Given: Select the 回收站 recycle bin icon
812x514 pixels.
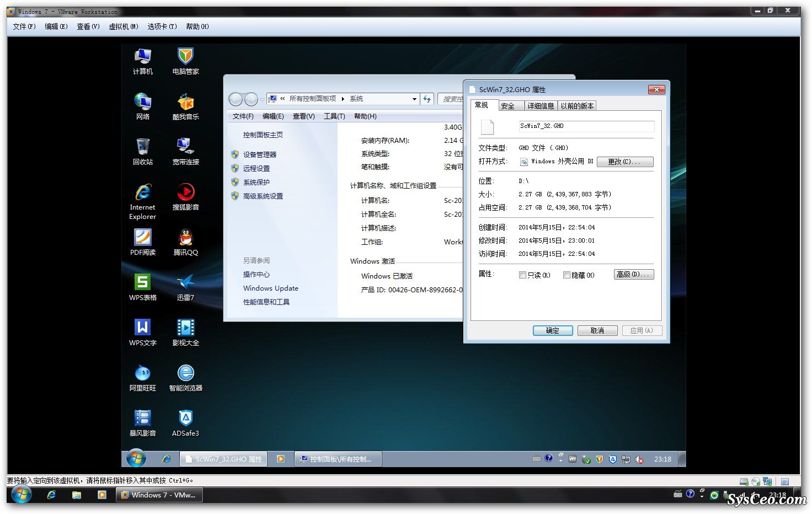Looking at the screenshot, I should click(143, 152).
